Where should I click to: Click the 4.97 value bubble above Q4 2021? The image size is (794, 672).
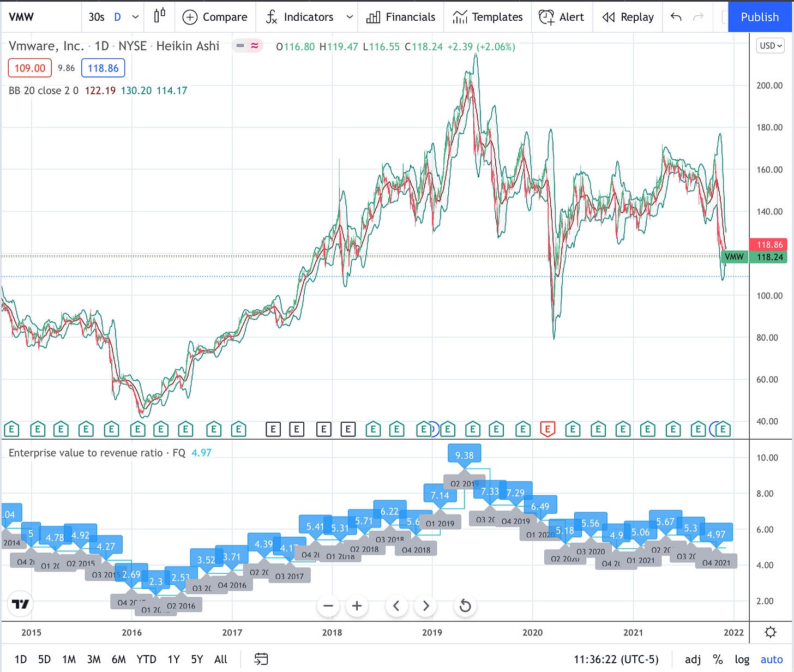click(716, 535)
